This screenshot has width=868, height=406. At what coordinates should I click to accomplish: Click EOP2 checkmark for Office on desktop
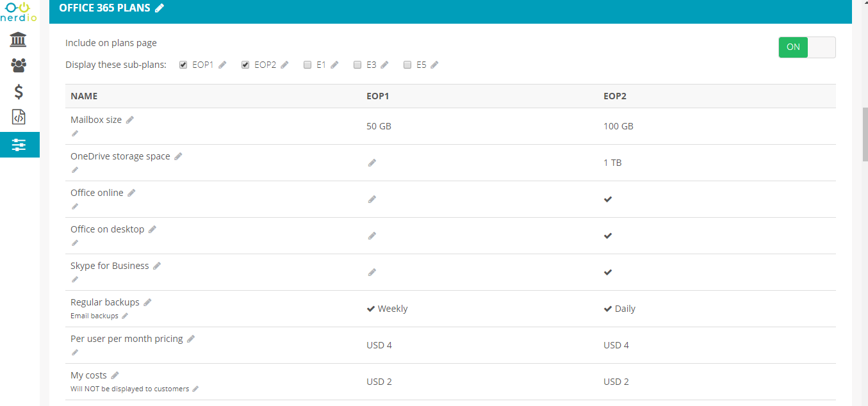tap(608, 236)
